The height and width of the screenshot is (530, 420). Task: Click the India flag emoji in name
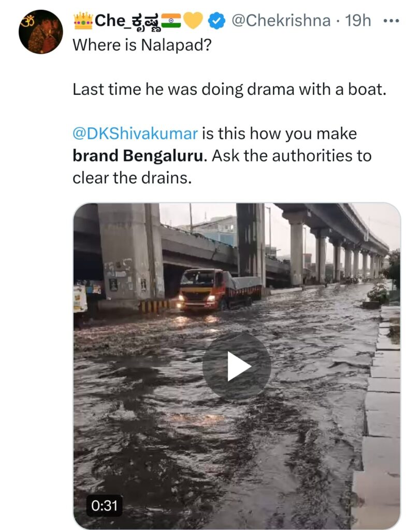tap(171, 21)
